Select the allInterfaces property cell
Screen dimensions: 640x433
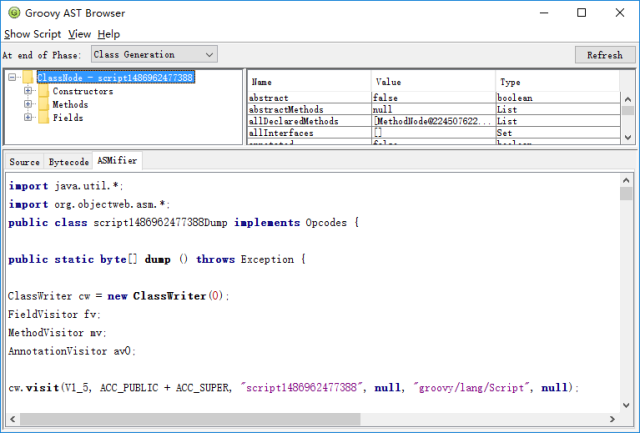pos(309,133)
